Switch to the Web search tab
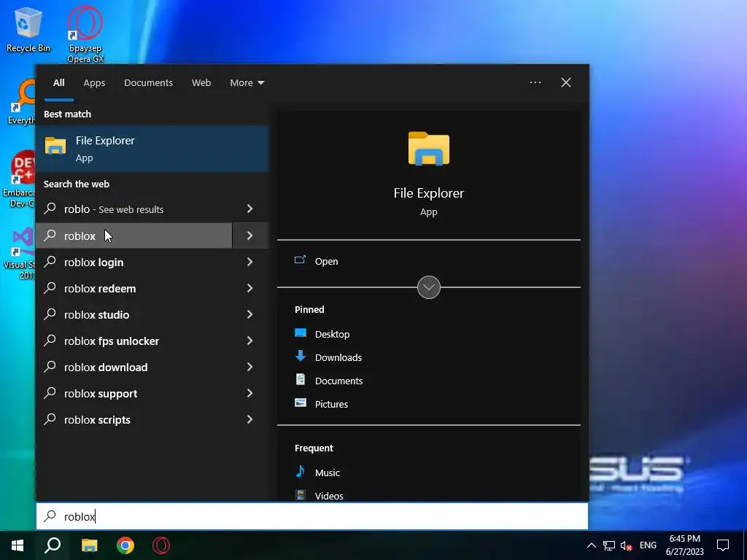The width and height of the screenshot is (747, 560). tap(201, 83)
